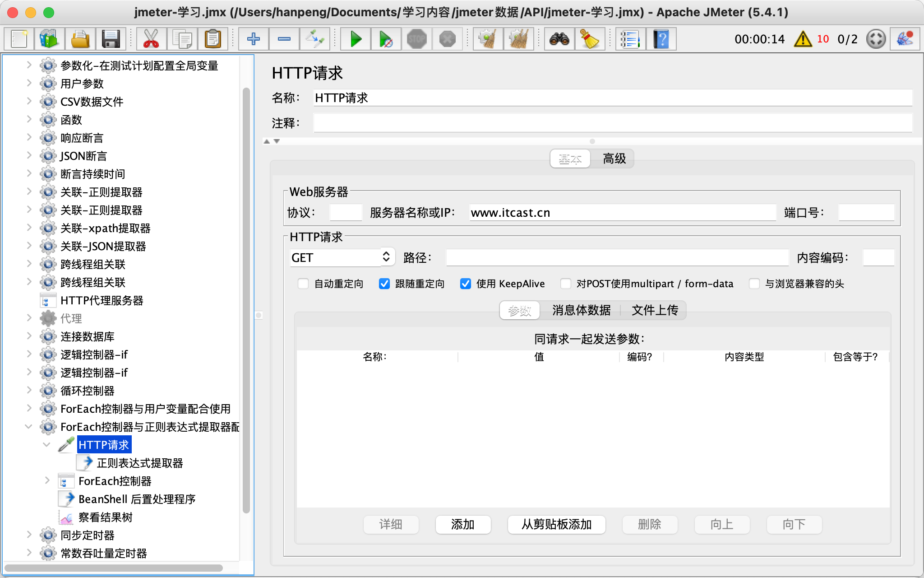The image size is (924, 578).
Task: Click the blue plus Expand All icon
Action: click(254, 39)
